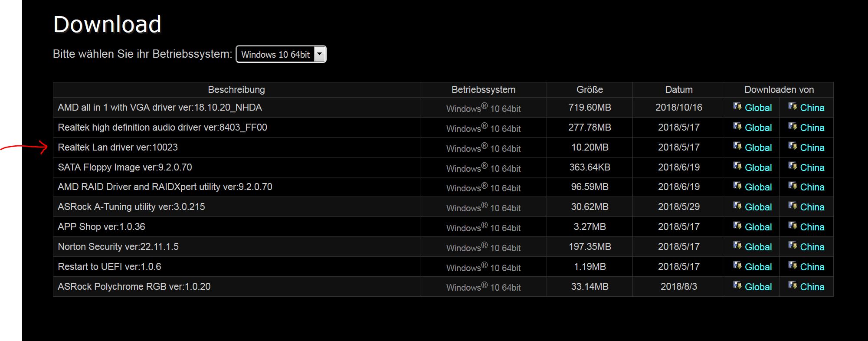Click download icon beside China for AMD all in 1 driver

coord(793,106)
